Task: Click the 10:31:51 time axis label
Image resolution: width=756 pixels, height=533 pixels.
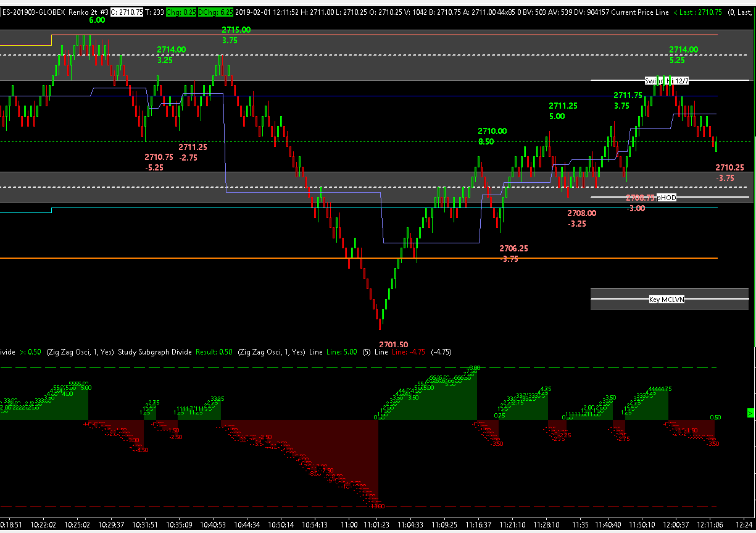Action: coord(146,524)
